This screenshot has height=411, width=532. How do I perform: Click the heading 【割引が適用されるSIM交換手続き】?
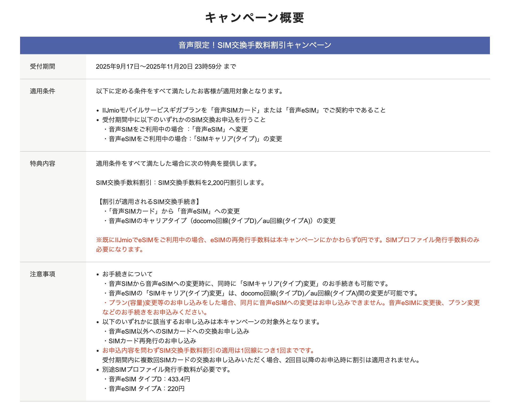(x=149, y=202)
